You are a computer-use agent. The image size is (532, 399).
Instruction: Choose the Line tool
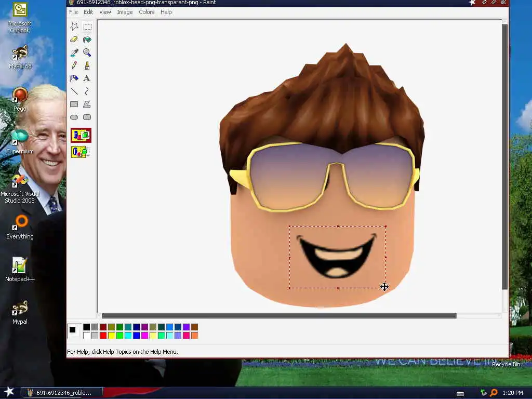74,91
